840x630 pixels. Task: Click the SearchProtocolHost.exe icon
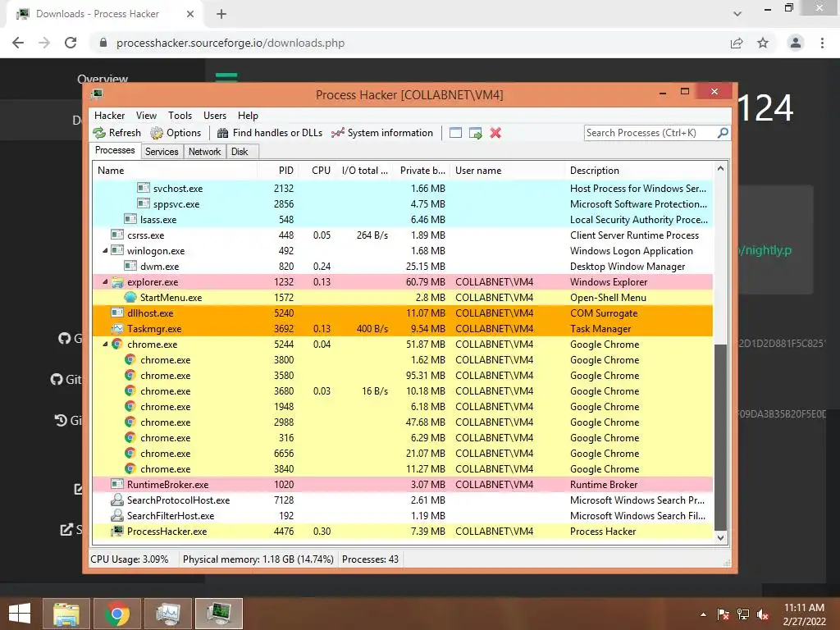point(116,500)
